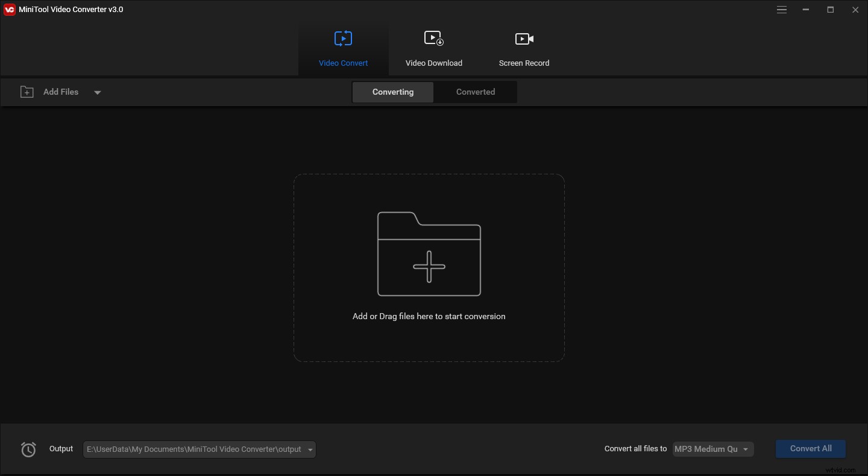Click the Add Files label
Image resolution: width=868 pixels, height=476 pixels.
(x=60, y=92)
